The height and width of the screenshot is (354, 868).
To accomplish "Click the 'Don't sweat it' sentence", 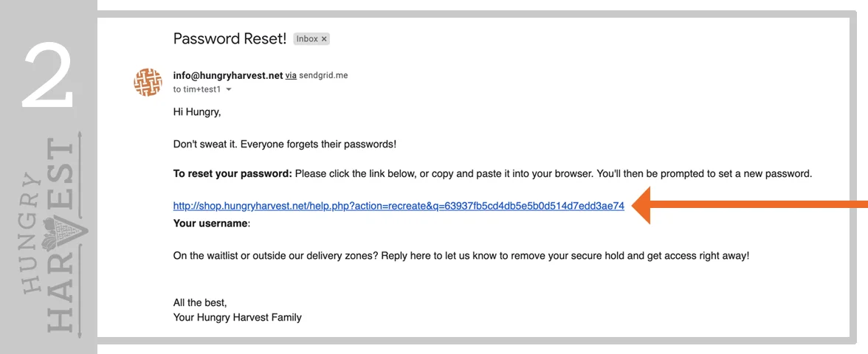I will click(x=285, y=145).
